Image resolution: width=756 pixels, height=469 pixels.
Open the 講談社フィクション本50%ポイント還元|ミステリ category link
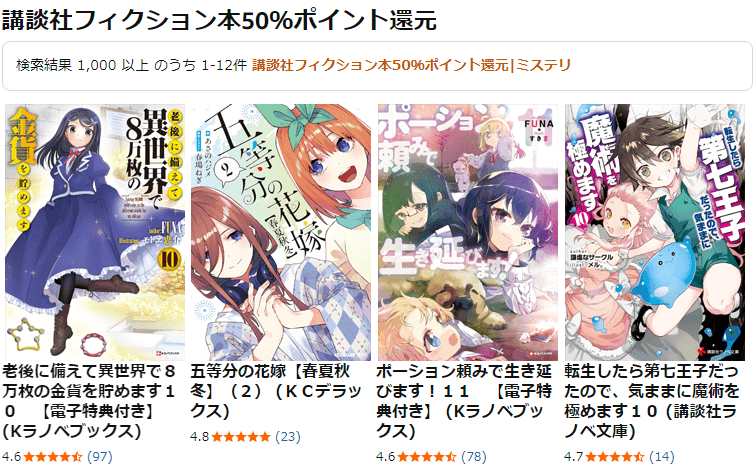point(411,65)
